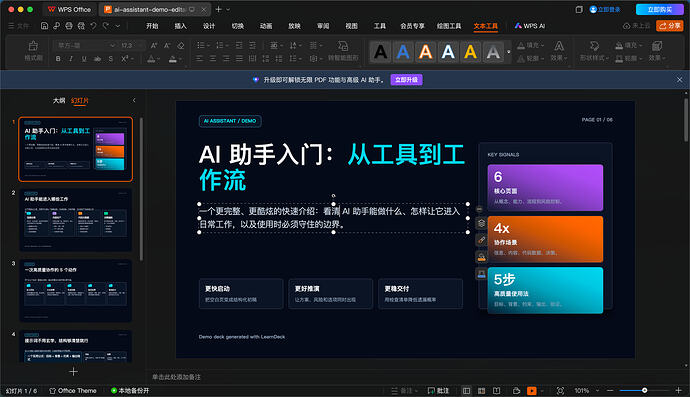Clear text formatting with eraser icon
This screenshot has width=690, height=397.
[180, 45]
